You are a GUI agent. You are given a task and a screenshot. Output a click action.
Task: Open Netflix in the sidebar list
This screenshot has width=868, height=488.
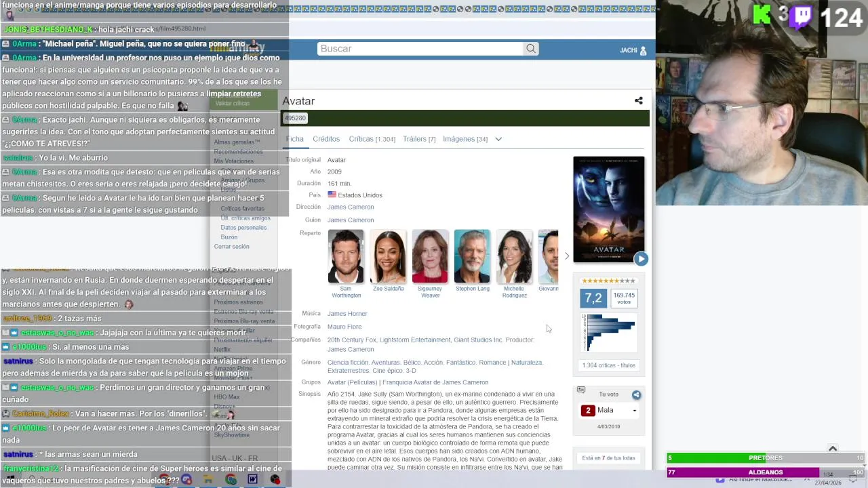coord(222,350)
